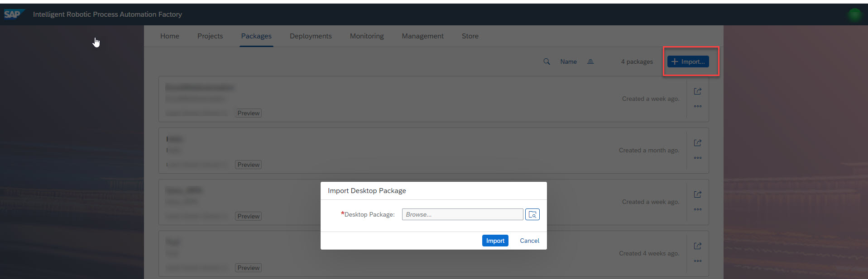The height and width of the screenshot is (279, 868).
Task: Click the share icon on first package
Action: [x=697, y=91]
